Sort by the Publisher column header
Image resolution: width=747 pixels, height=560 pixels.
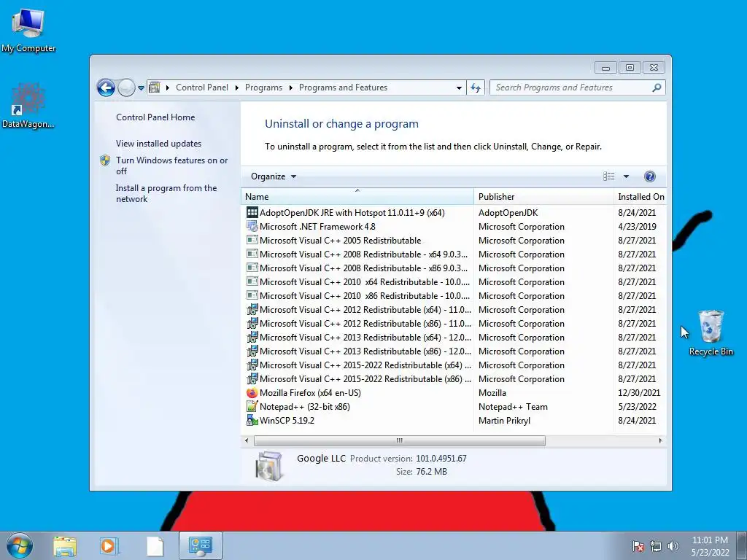click(543, 196)
